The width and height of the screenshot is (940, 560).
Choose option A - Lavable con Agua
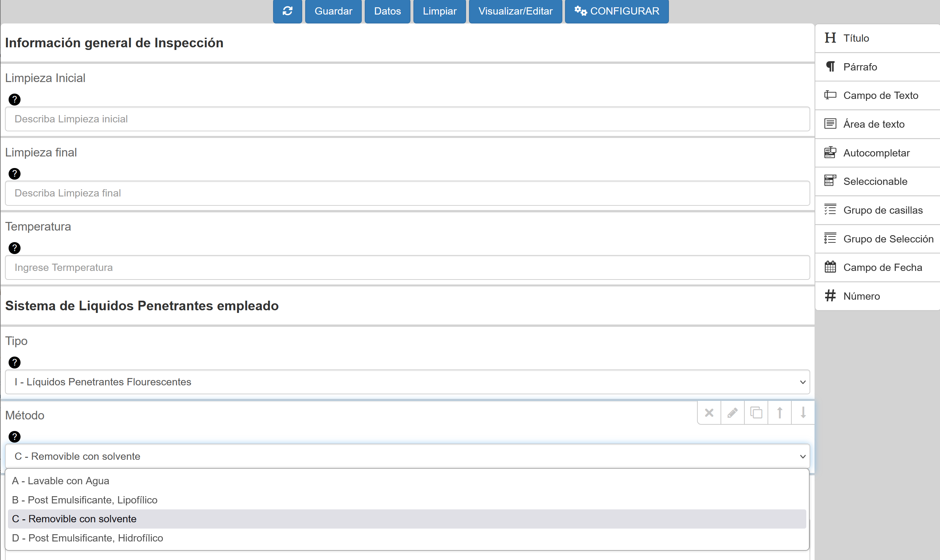tap(60, 481)
